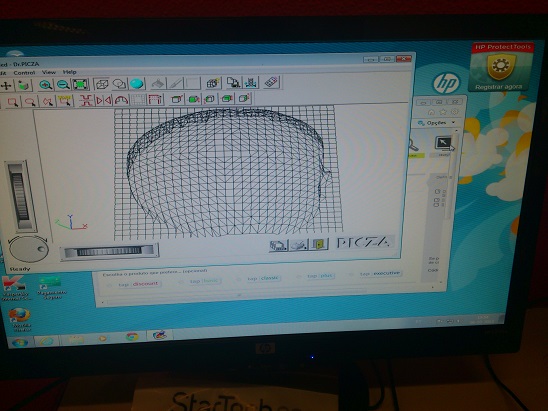Choose the tap classic radio option
The height and width of the screenshot is (411, 548).
[x=239, y=279]
